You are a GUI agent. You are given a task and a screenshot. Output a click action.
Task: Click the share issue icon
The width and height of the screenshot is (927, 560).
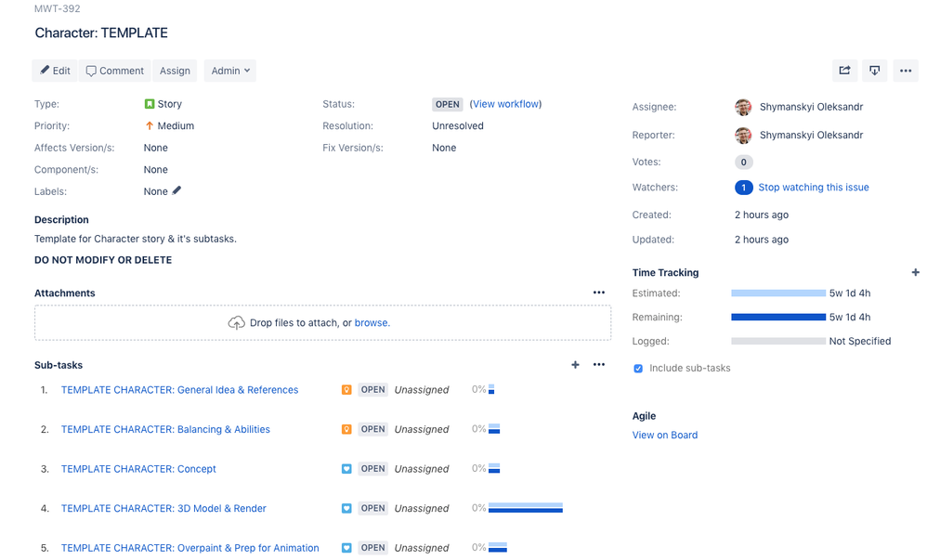pyautogui.click(x=844, y=71)
